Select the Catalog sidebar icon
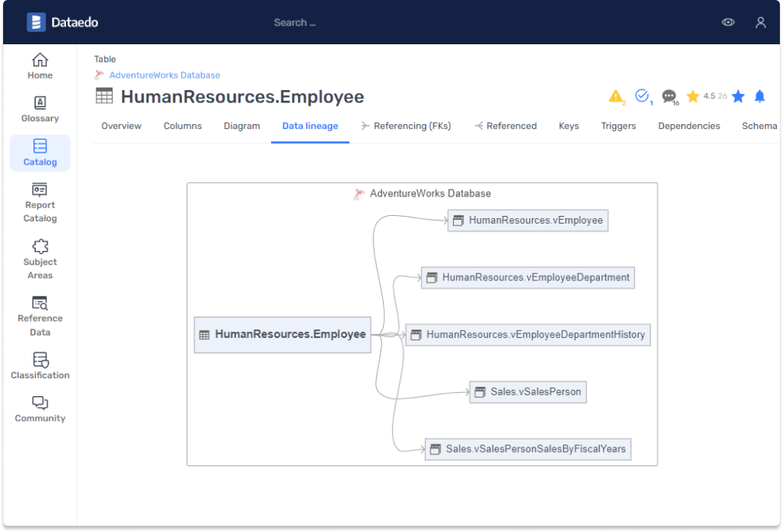This screenshot has width=783, height=532. click(40, 152)
